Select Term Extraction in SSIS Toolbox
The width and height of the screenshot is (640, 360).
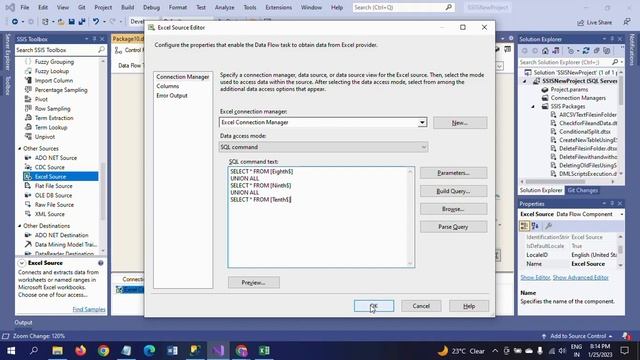[54, 118]
